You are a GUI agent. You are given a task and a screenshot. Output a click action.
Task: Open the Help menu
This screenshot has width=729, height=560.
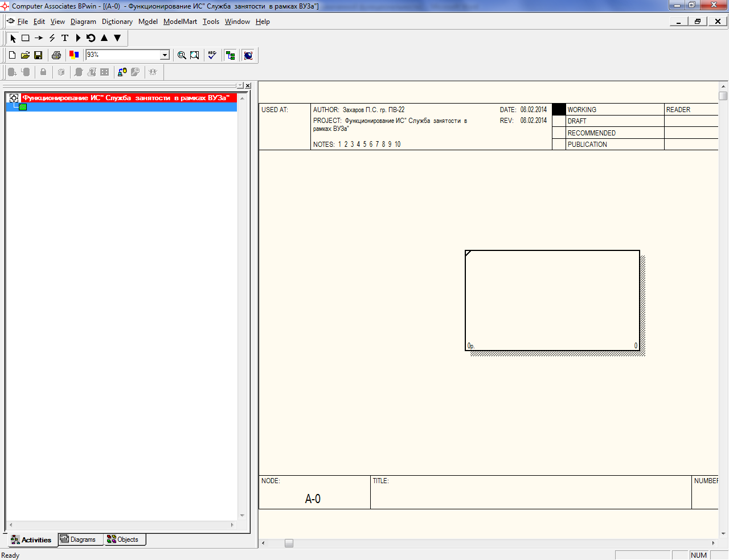(263, 22)
